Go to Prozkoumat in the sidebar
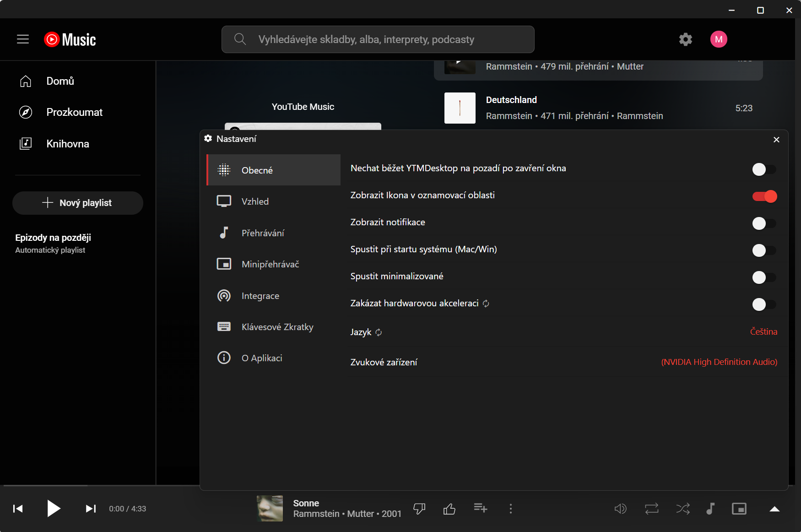This screenshot has width=801, height=532. pyautogui.click(x=74, y=112)
